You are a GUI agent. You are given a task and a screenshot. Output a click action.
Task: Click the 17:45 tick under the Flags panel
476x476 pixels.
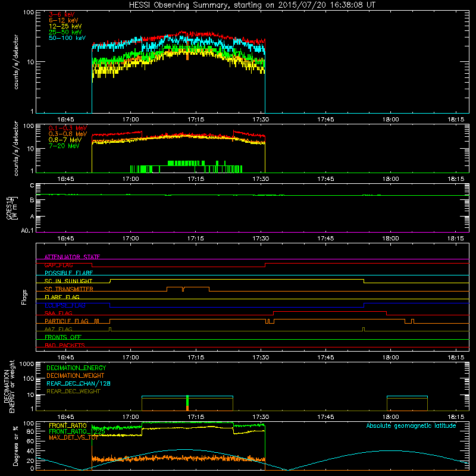[x=325, y=358]
